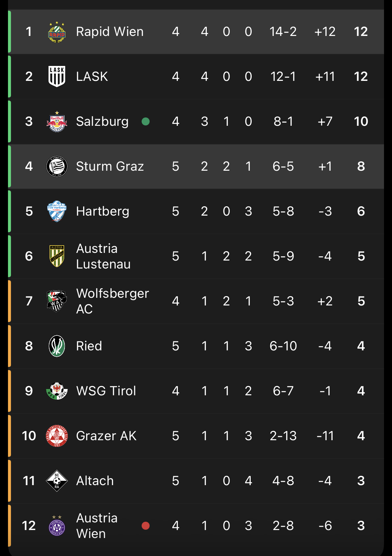Tap the LASK shield logo
This screenshot has height=556, width=392.
[x=57, y=77]
